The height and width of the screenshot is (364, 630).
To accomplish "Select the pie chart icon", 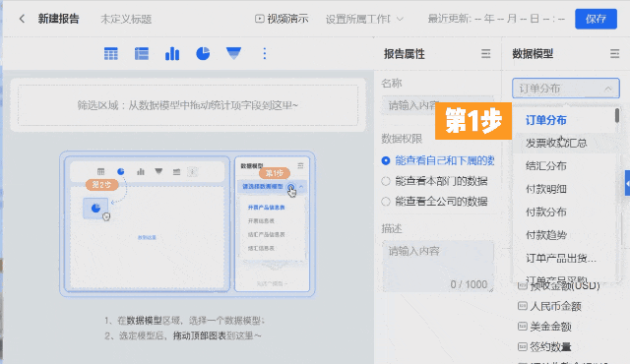I will [x=203, y=53].
